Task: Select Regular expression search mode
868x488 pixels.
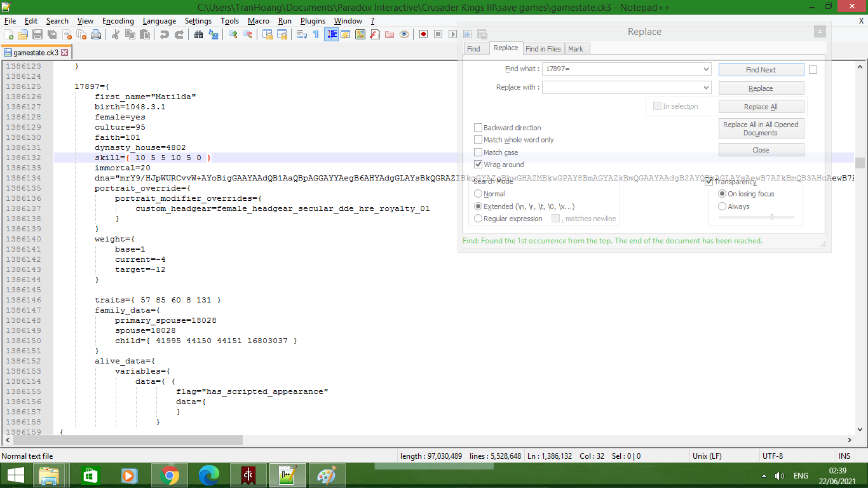Action: (x=478, y=219)
